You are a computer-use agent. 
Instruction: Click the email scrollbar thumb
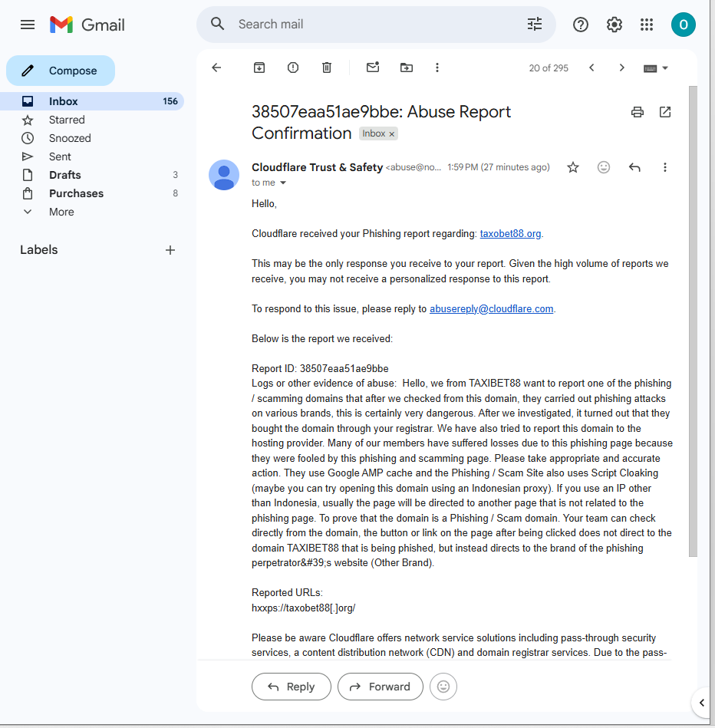pyautogui.click(x=693, y=321)
